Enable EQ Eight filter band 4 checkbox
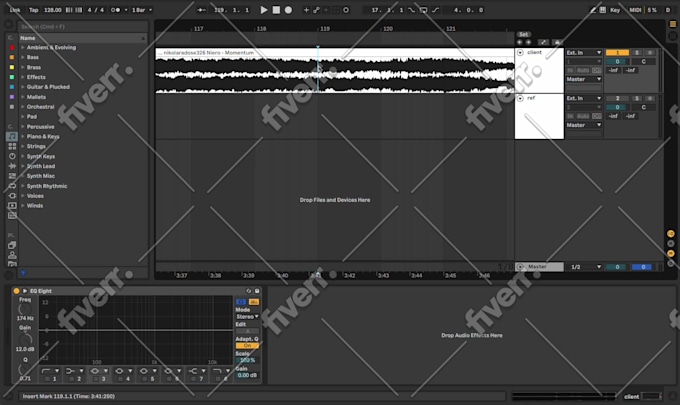The height and width of the screenshot is (405, 680). (120, 379)
